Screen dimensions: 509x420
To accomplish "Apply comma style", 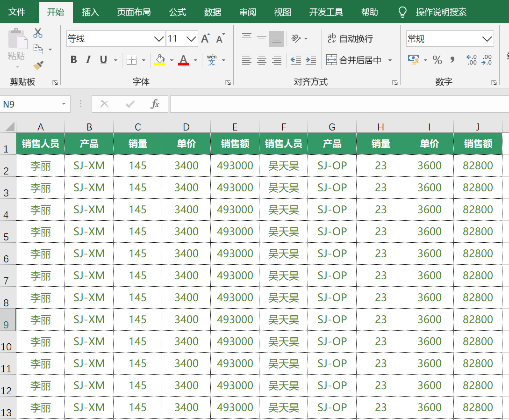I will 452,60.
